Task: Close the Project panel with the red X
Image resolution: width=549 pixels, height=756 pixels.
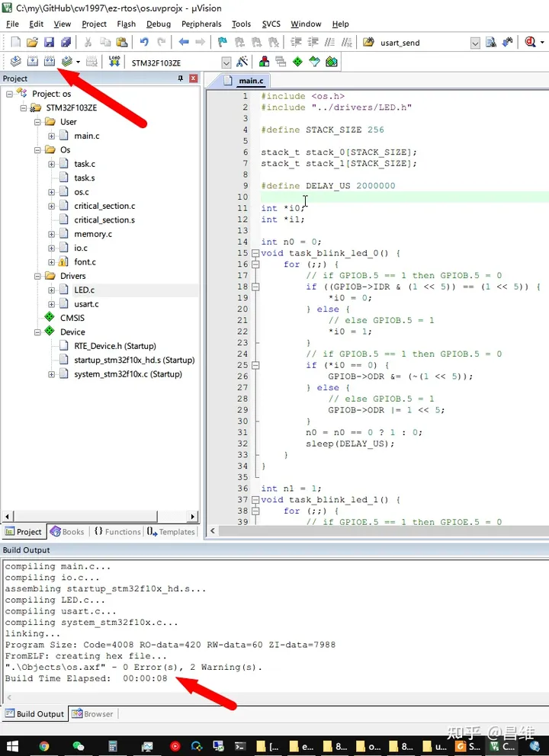Action: (x=194, y=78)
